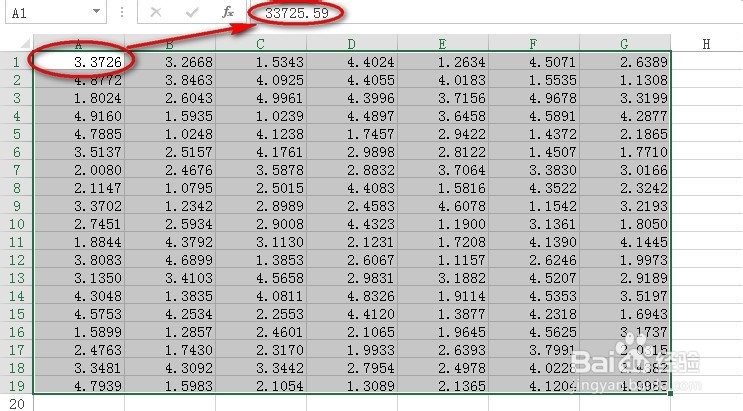Click cell with value 1.7430
The width and height of the screenshot is (743, 411).
(170, 350)
